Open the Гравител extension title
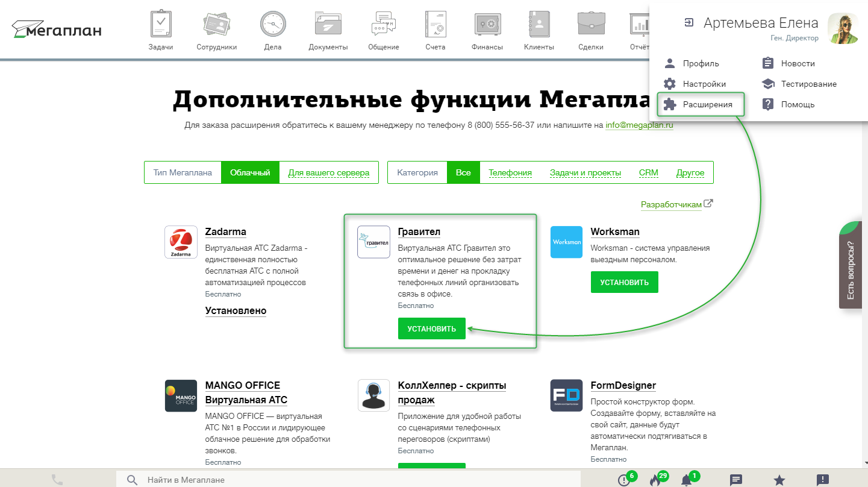The height and width of the screenshot is (487, 868). [x=419, y=231]
